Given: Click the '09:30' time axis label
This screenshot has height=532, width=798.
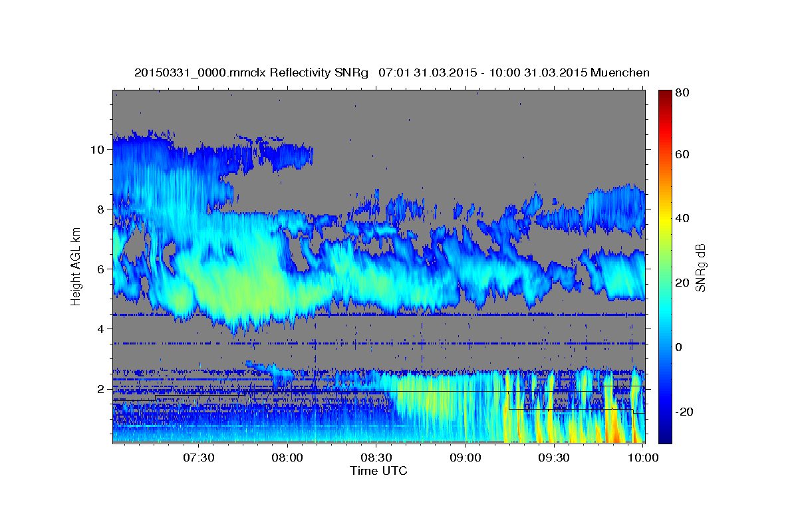Looking at the screenshot, I should pyautogui.click(x=555, y=458).
